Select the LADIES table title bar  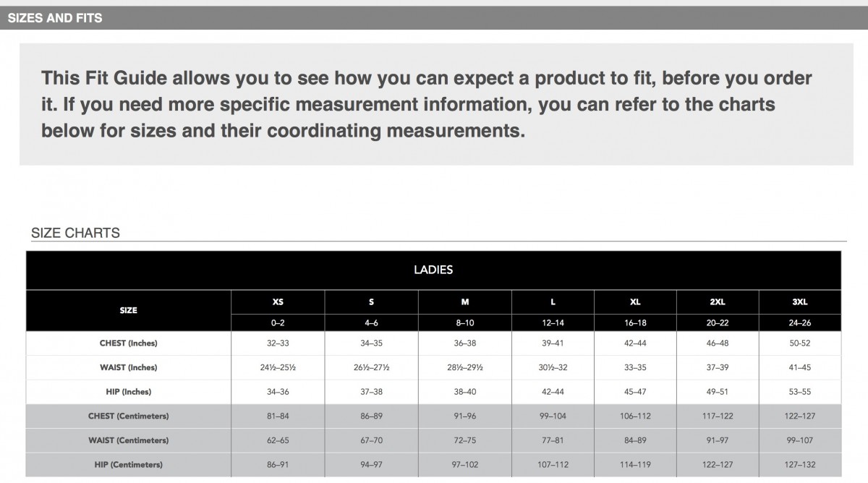coord(433,270)
